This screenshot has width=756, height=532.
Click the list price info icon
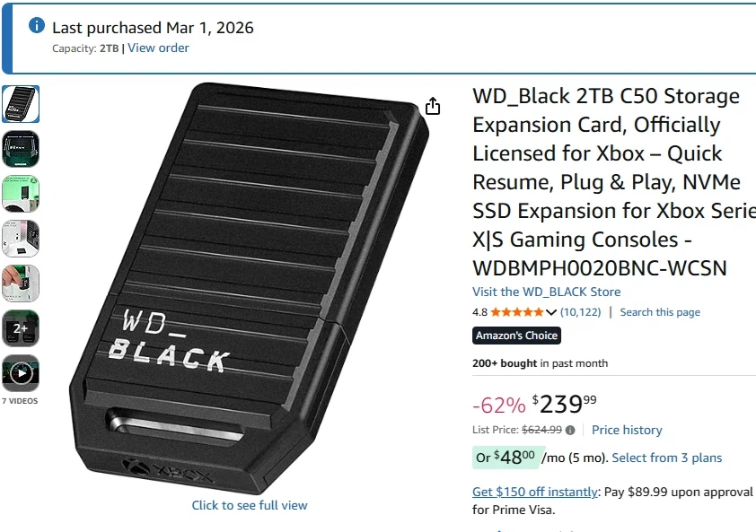pyautogui.click(x=570, y=431)
